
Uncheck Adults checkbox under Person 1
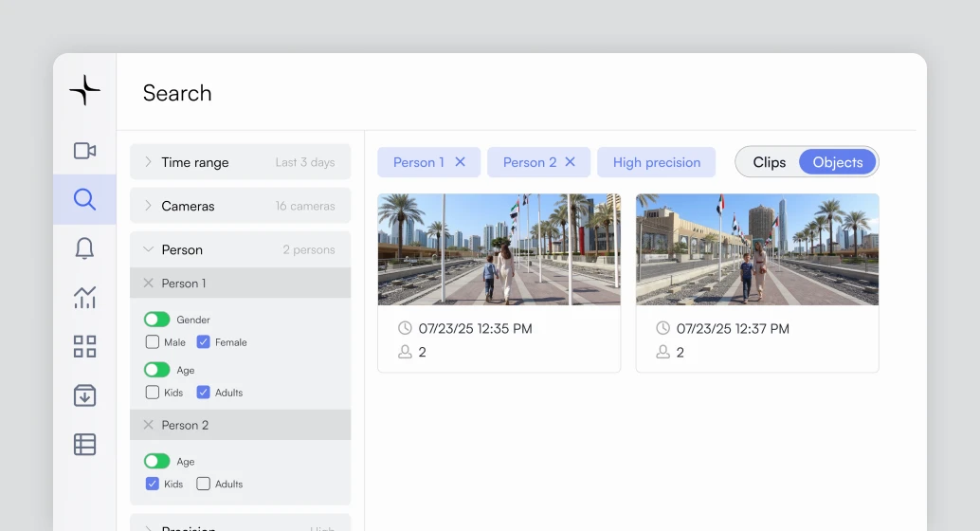(x=203, y=393)
